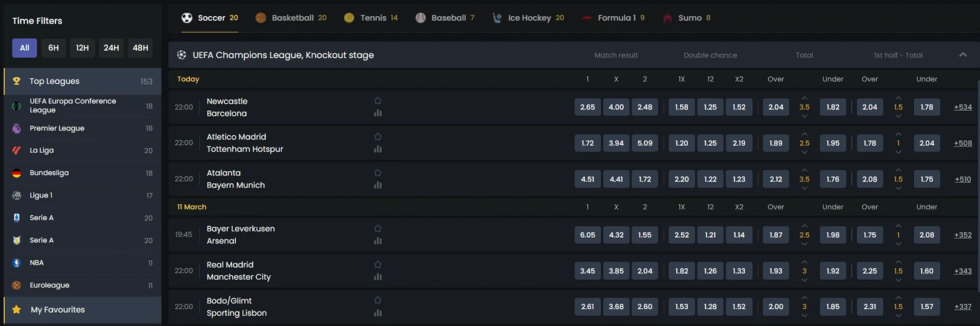Filter matches to next 6H

(54, 48)
